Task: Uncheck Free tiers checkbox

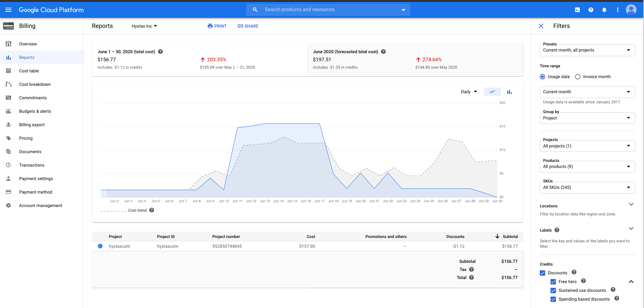Action: coord(553,282)
